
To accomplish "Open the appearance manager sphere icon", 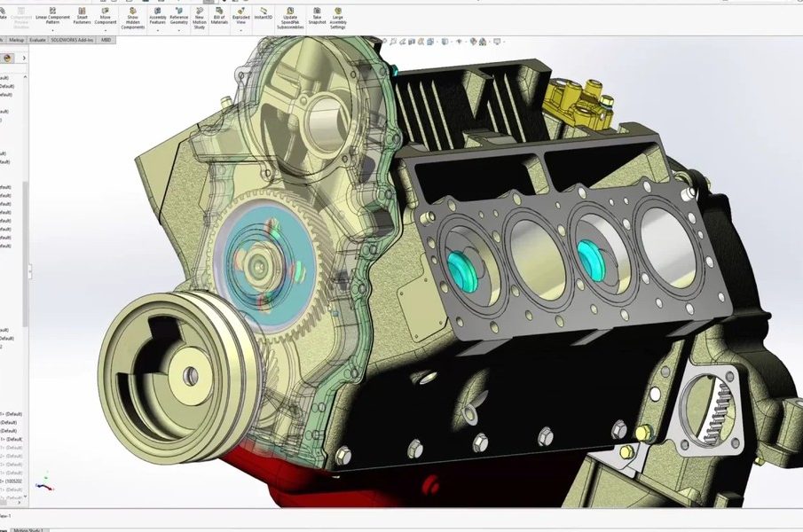I will [8, 57].
